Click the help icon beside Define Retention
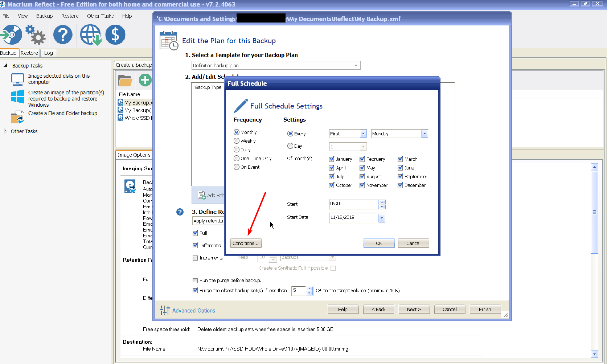 [x=180, y=212]
